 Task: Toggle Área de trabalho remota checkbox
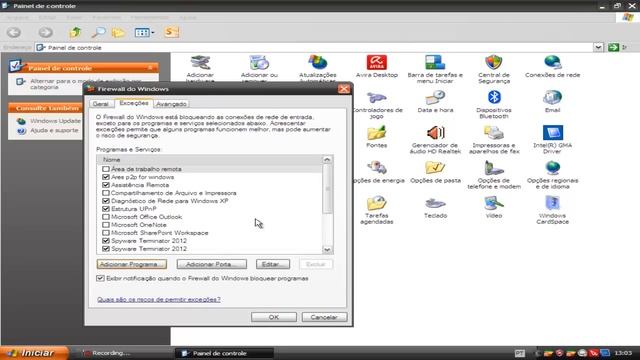point(106,169)
